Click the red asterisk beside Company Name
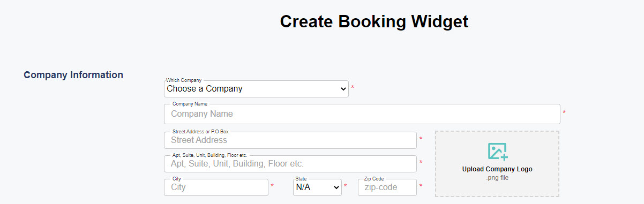The image size is (644, 204). (564, 113)
